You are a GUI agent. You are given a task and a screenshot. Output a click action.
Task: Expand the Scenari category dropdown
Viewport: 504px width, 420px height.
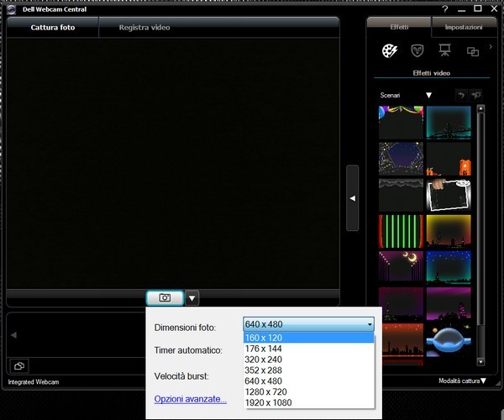coord(428,96)
